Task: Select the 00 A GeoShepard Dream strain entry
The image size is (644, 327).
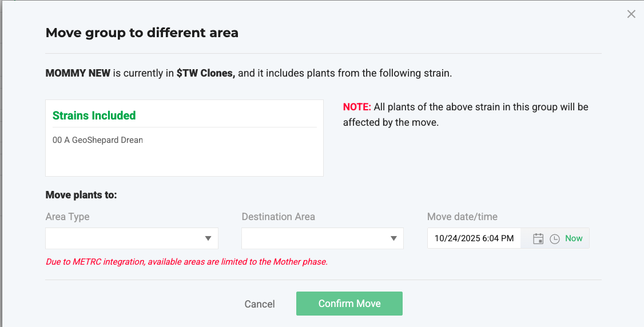Action: (98, 140)
